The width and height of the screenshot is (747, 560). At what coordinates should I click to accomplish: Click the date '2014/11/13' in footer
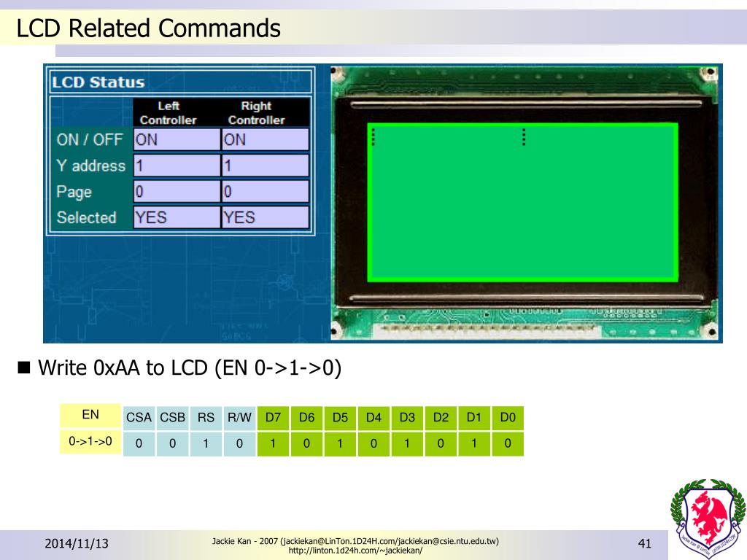coord(77,543)
